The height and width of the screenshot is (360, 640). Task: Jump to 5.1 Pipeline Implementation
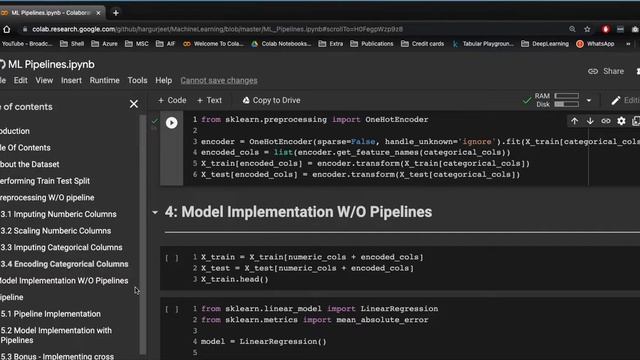tap(51, 314)
